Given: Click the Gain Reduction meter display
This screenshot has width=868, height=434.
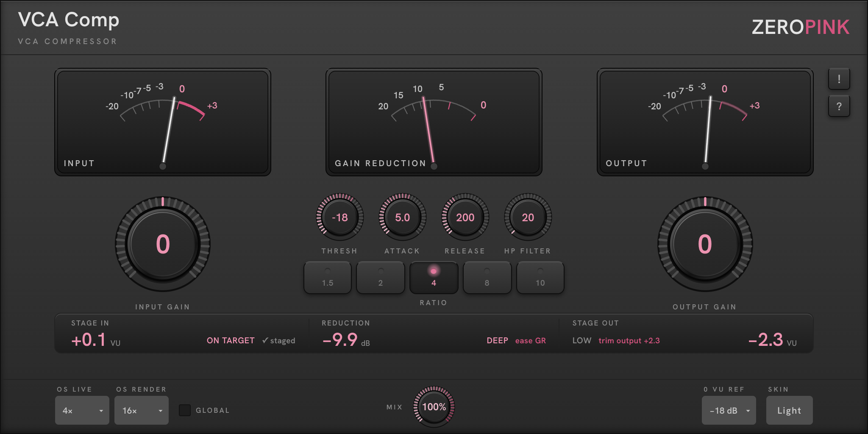Looking at the screenshot, I should 434,122.
